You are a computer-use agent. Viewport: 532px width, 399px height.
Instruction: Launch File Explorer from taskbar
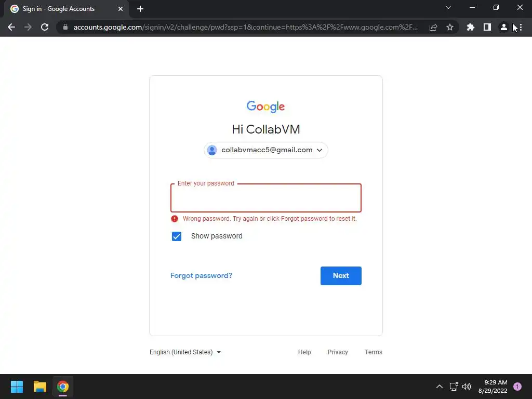tap(39, 387)
